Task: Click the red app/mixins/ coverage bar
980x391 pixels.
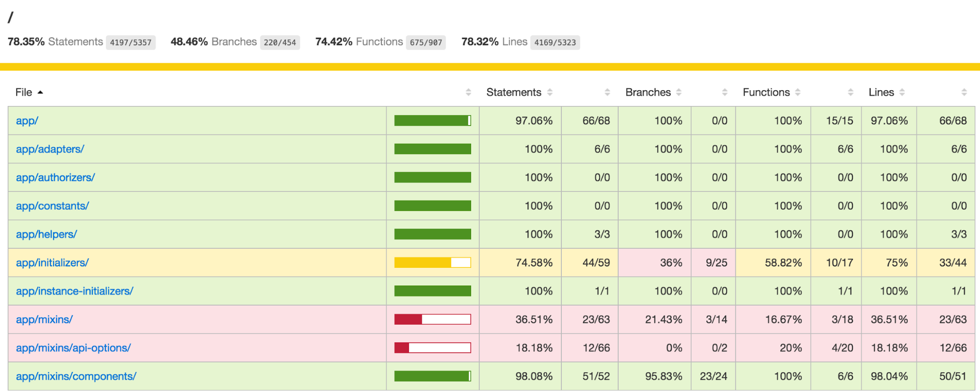Action: tap(432, 320)
